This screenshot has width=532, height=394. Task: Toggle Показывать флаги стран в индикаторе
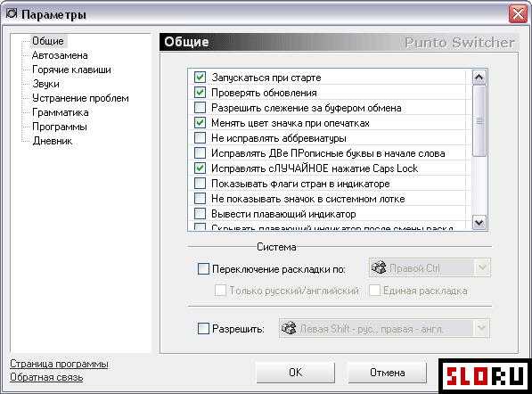point(200,184)
